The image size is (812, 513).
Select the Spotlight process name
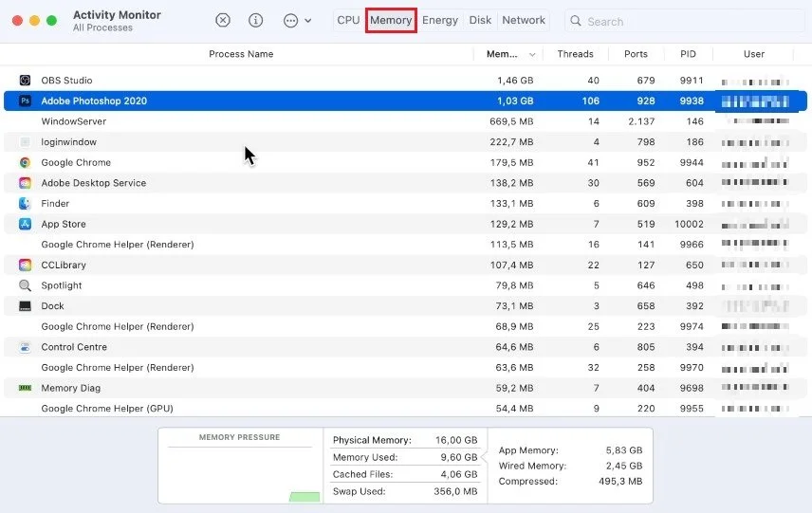point(62,285)
